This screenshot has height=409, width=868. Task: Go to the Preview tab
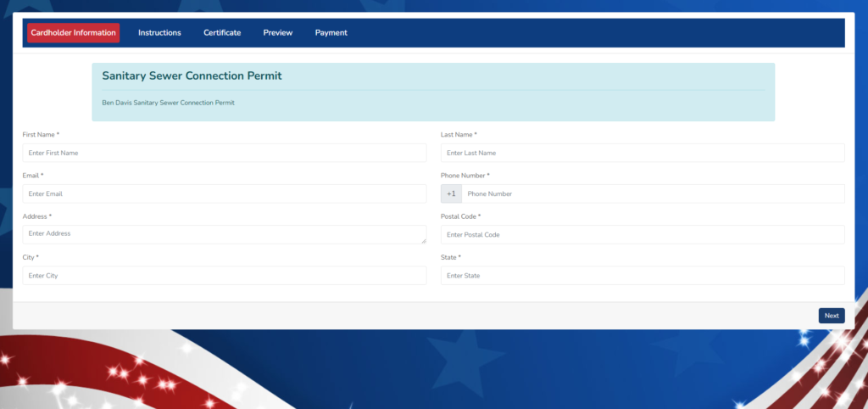point(278,33)
